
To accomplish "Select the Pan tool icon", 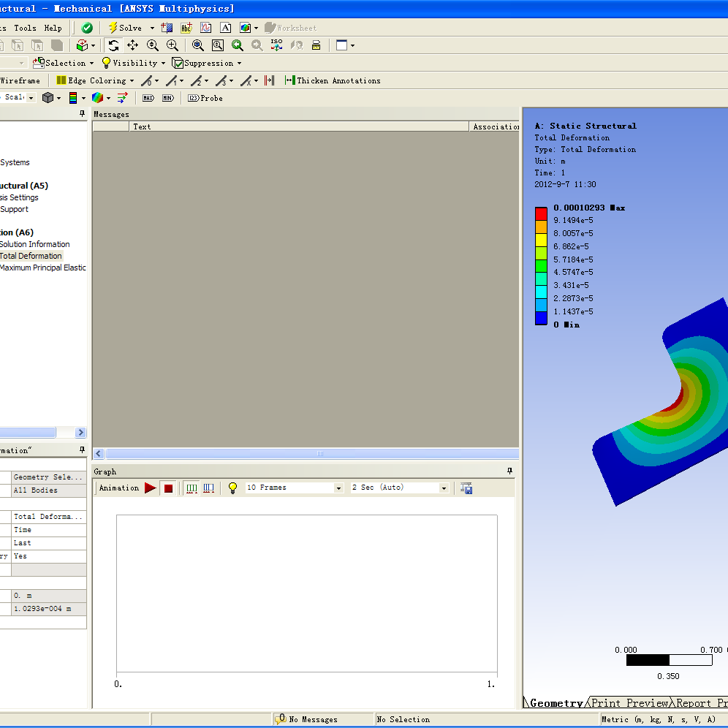I will point(132,45).
